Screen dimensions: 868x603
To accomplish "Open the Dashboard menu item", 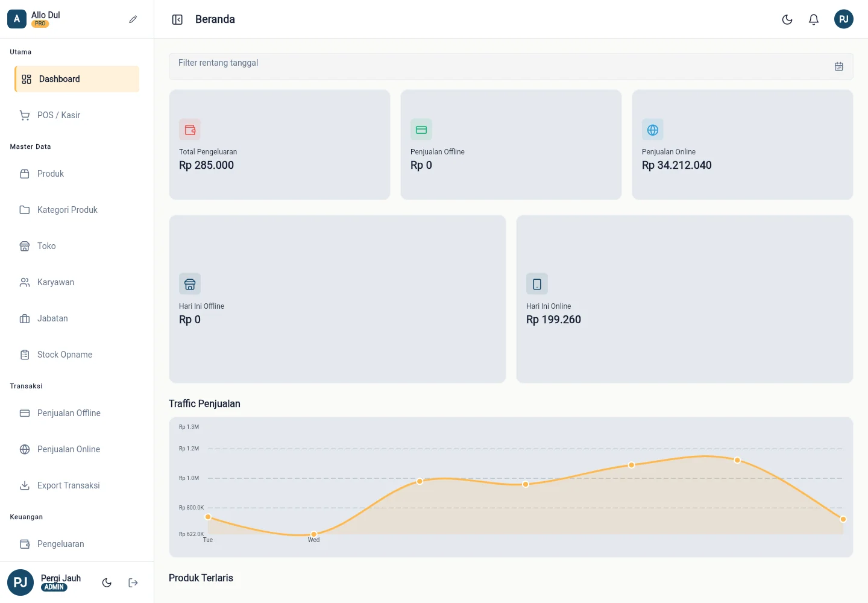I will 77,79.
